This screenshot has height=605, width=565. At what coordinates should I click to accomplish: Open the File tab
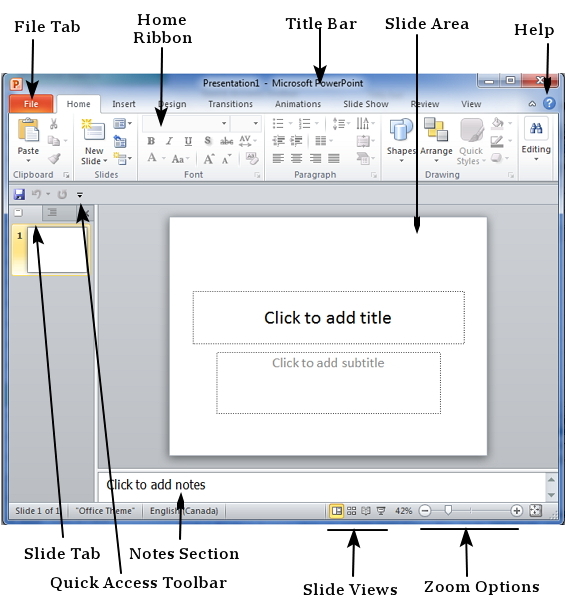coord(31,104)
